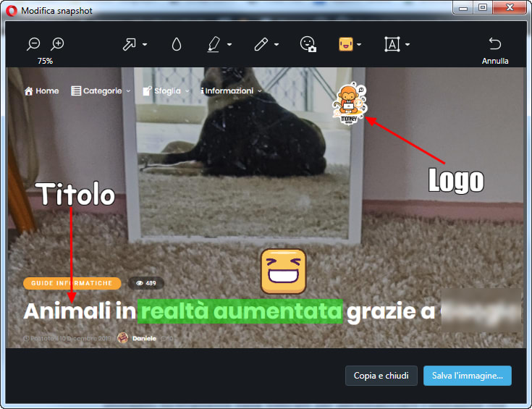Select the emoji sticker tool
Screen dimensions: 532x409
point(346,44)
